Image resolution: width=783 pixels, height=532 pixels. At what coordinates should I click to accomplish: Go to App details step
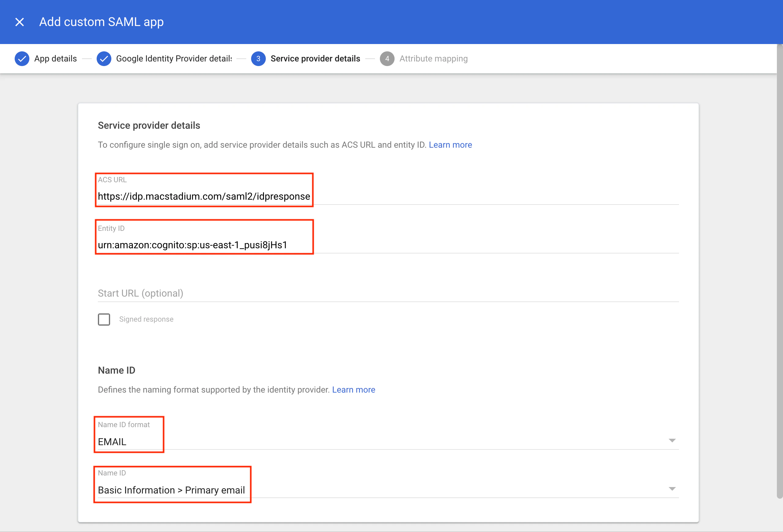[56, 59]
